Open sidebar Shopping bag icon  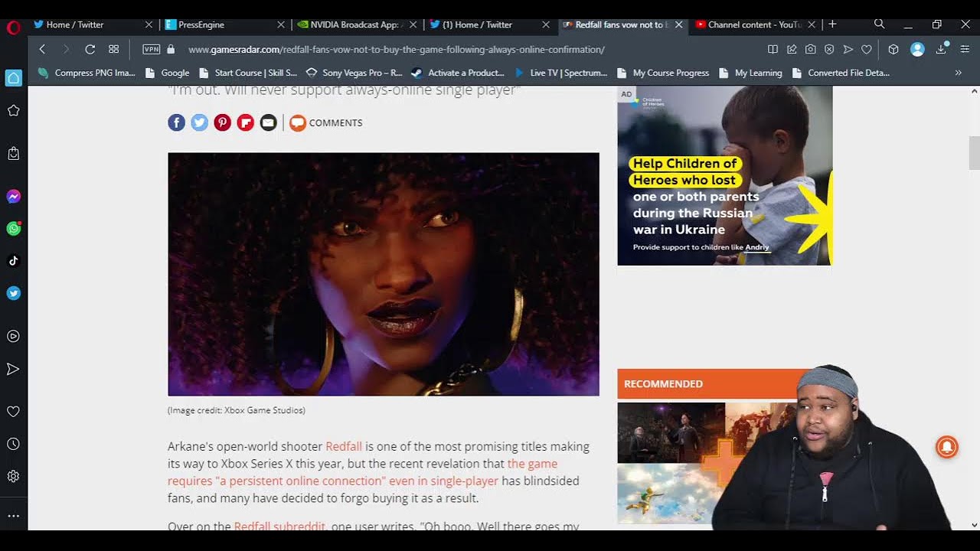click(x=13, y=154)
